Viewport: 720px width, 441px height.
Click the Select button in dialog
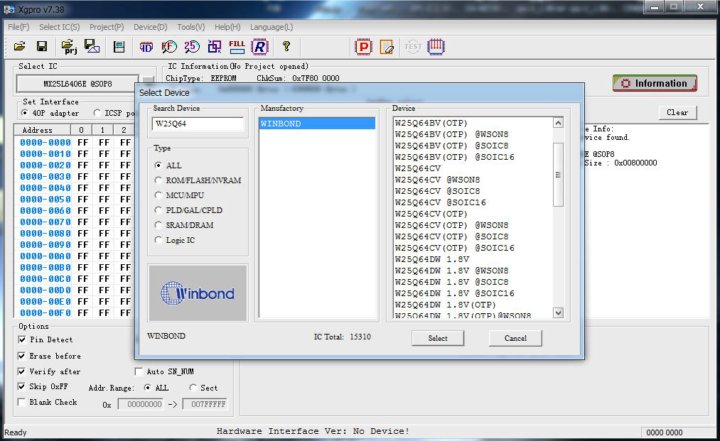(438, 338)
